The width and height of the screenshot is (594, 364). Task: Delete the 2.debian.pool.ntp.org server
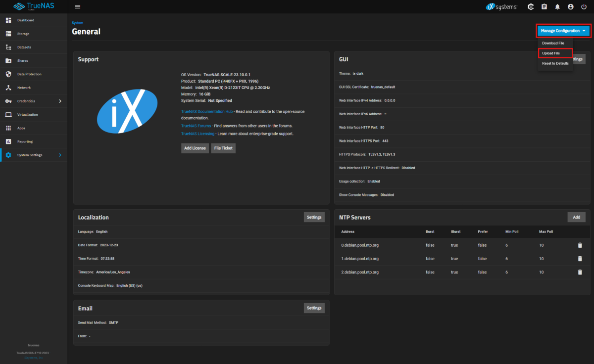[580, 272]
